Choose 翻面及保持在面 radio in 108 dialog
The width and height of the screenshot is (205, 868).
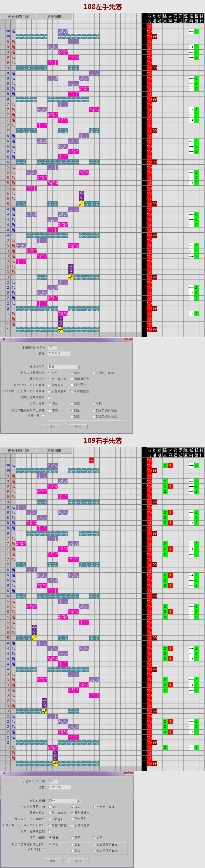pos(94,411)
